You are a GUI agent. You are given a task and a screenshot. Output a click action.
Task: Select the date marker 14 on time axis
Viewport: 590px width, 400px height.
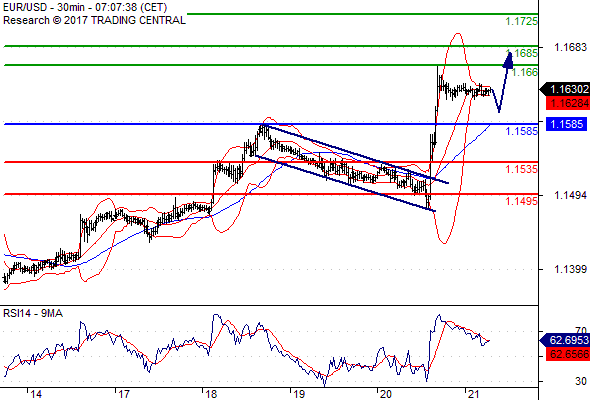point(36,394)
